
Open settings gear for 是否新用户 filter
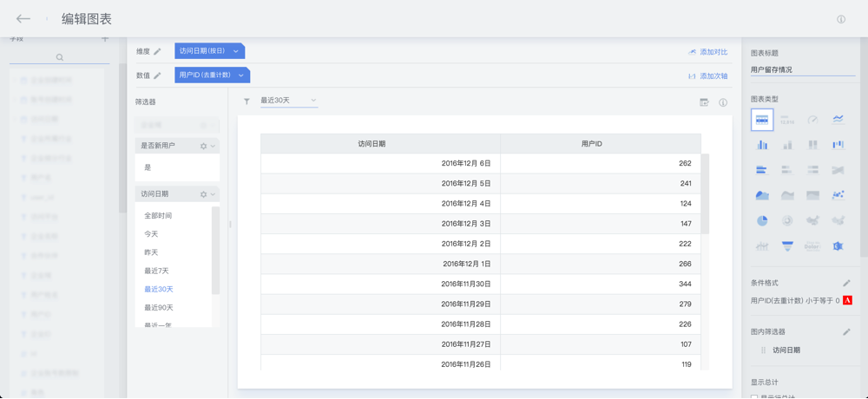[x=203, y=146]
